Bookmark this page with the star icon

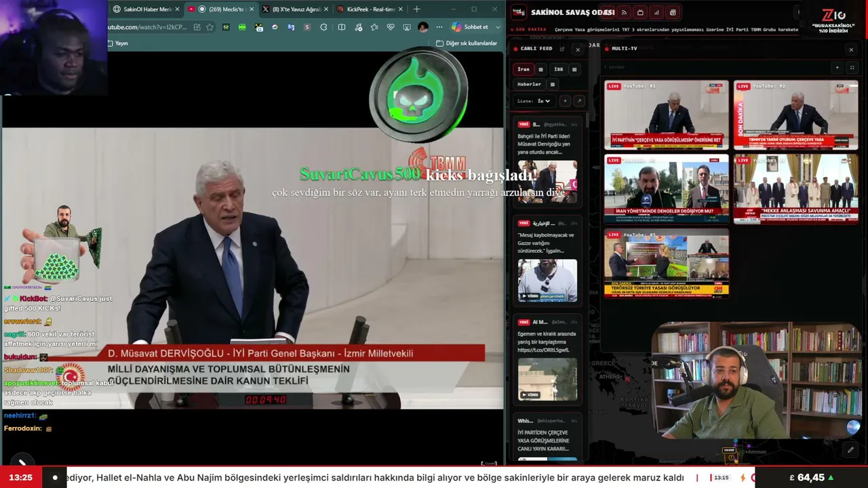coord(210,27)
